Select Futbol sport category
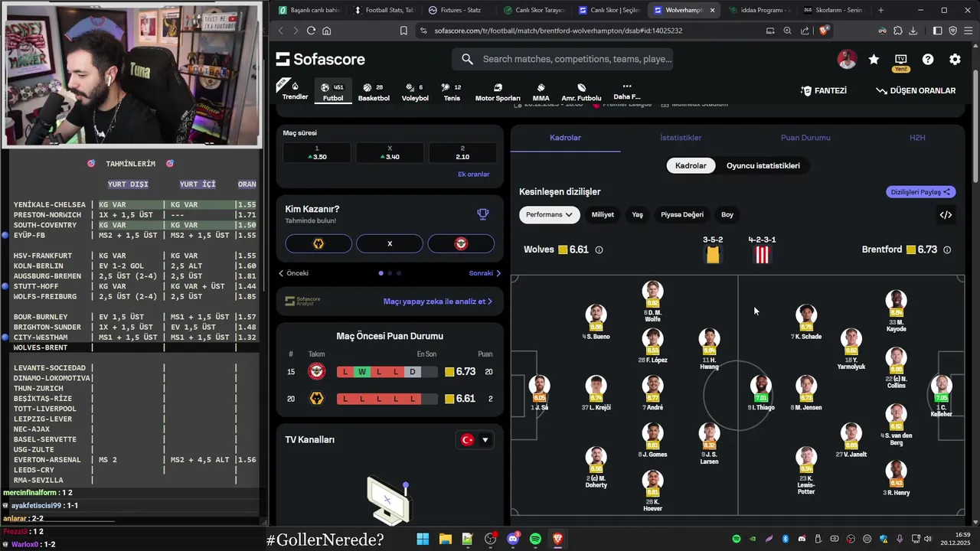 (333, 92)
